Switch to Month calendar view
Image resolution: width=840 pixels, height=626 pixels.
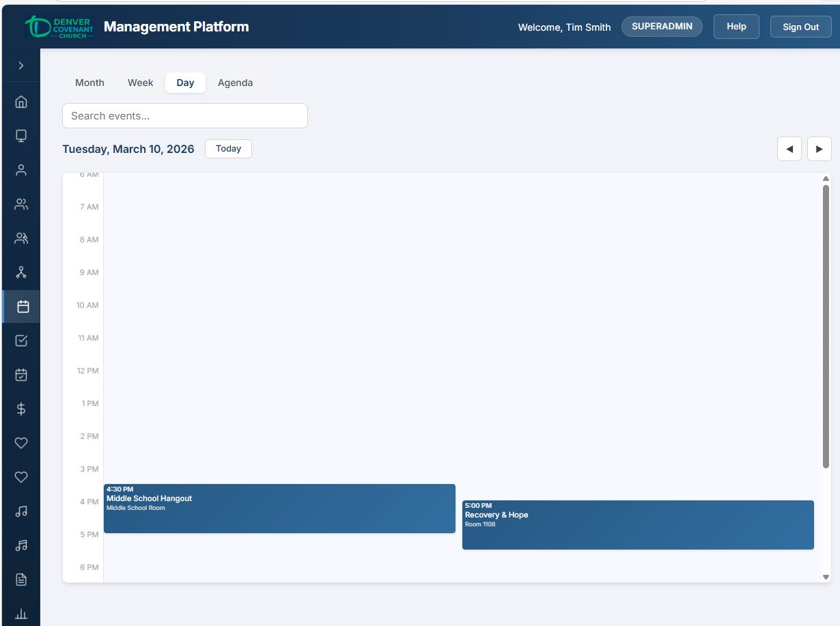[x=89, y=83]
